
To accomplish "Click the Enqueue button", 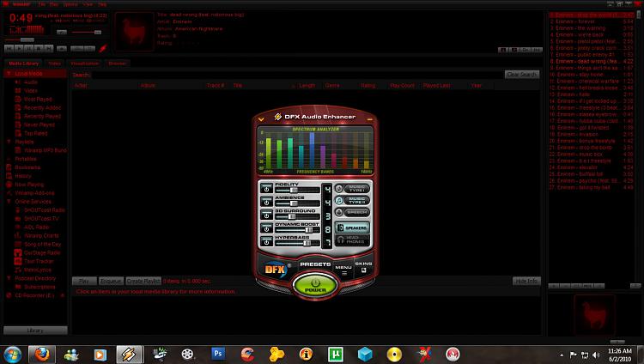I will point(111,281).
